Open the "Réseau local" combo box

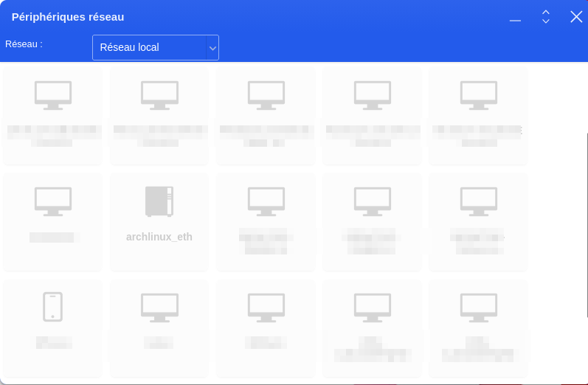click(x=149, y=48)
